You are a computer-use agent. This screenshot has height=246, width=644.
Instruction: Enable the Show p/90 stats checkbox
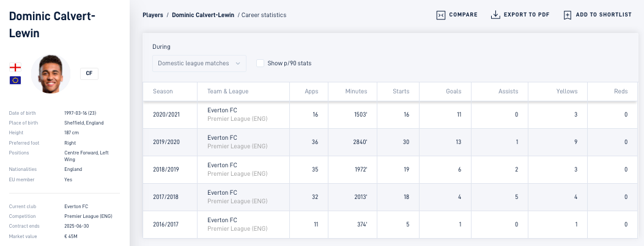click(x=260, y=63)
